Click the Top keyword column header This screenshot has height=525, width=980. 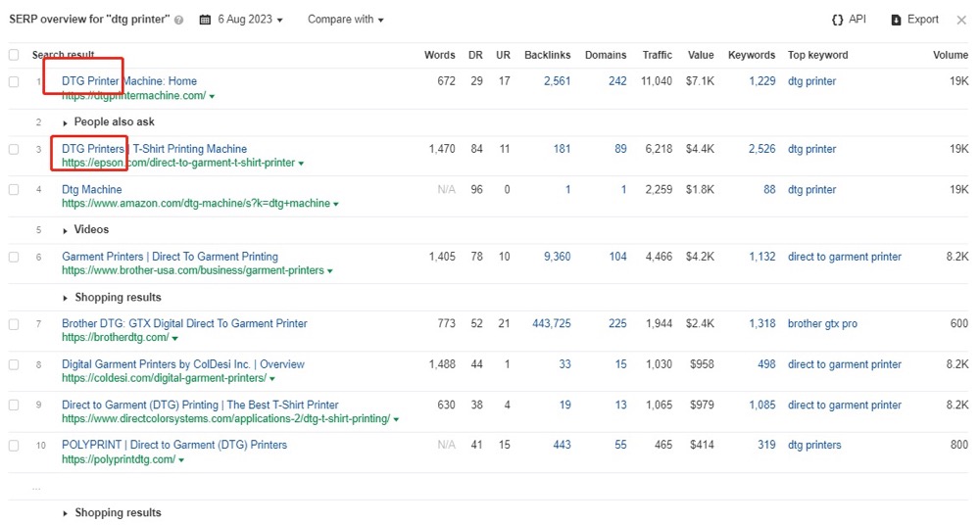(x=817, y=55)
